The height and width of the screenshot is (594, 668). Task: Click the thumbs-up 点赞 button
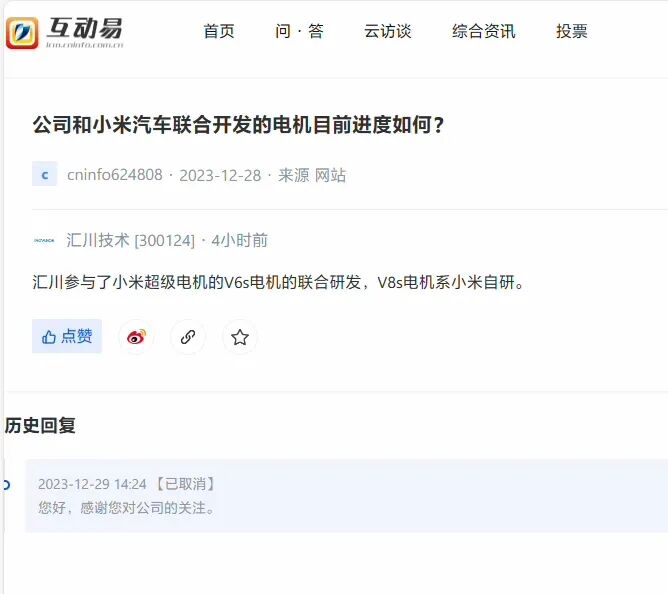(x=67, y=336)
